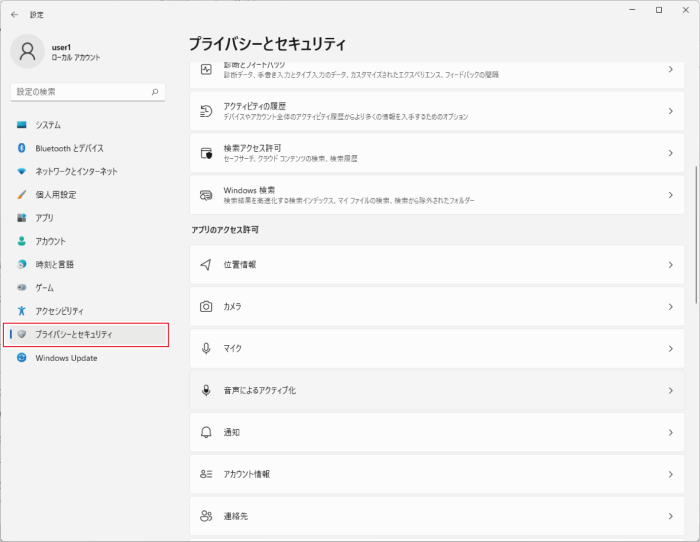Click the activity history clock icon
The image size is (700, 542).
206,111
